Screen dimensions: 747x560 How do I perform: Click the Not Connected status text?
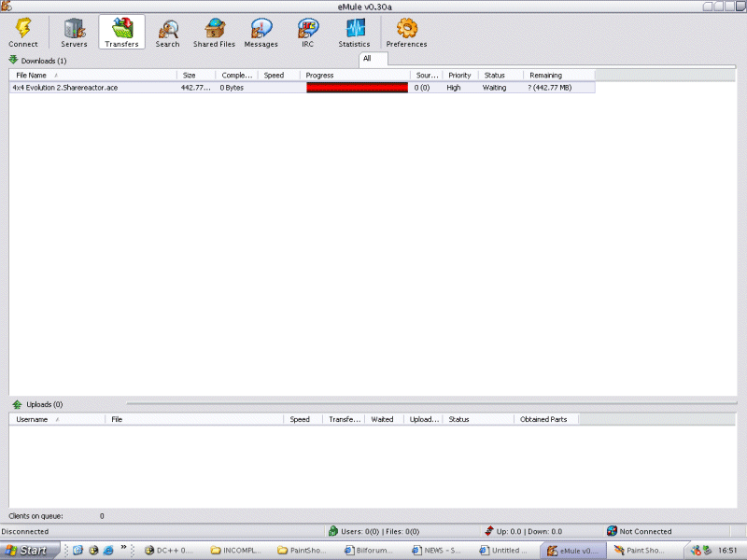click(x=645, y=531)
